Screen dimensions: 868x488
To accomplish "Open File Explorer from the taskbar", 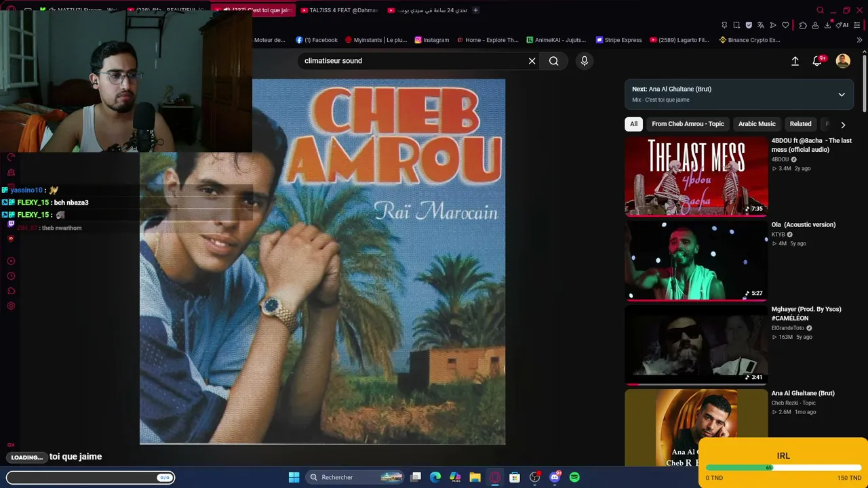I will 475,477.
